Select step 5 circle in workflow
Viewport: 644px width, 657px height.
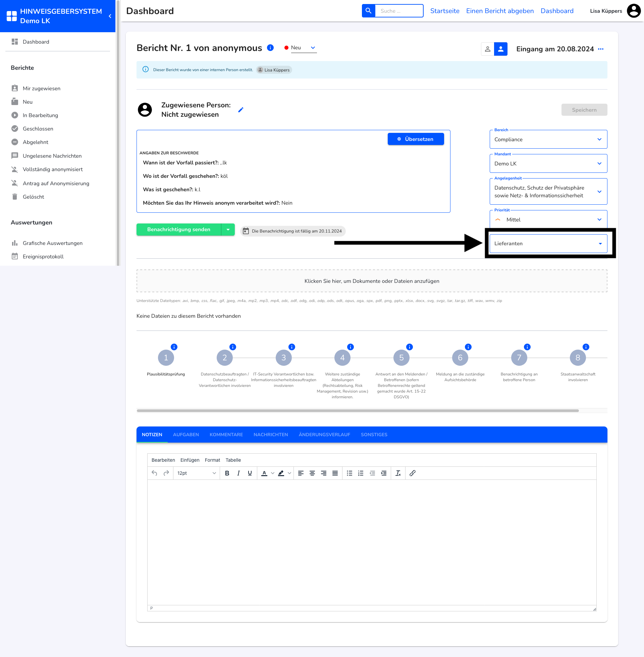[401, 358]
